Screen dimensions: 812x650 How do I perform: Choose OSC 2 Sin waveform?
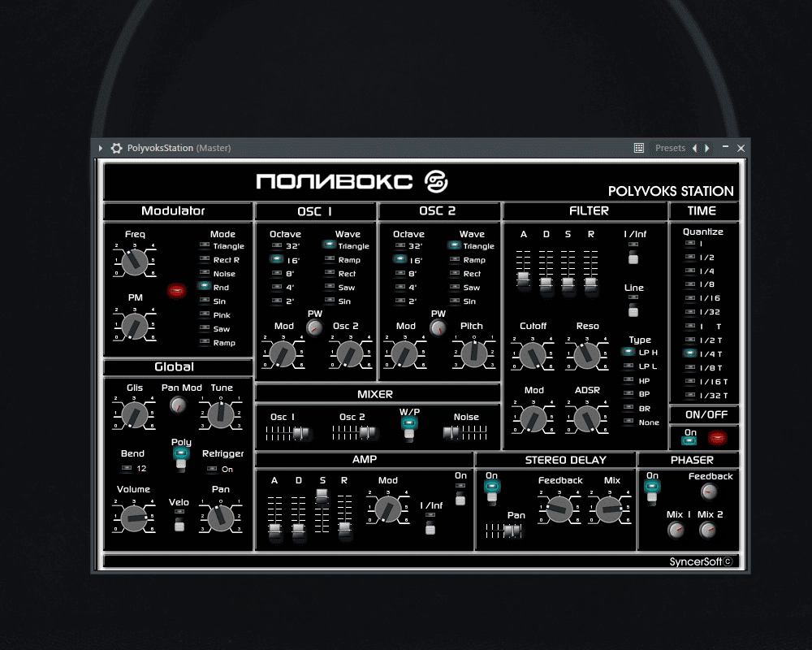point(455,301)
